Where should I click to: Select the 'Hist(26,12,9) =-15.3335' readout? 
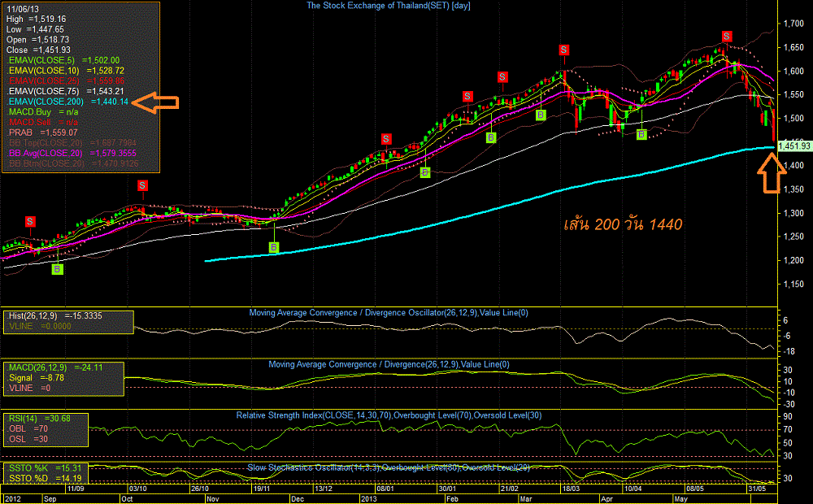(x=55, y=315)
